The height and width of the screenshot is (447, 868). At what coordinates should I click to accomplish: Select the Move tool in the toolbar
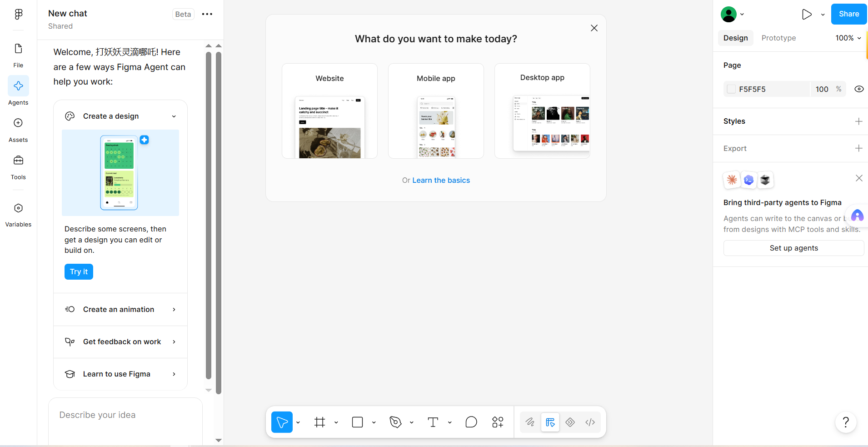point(282,422)
